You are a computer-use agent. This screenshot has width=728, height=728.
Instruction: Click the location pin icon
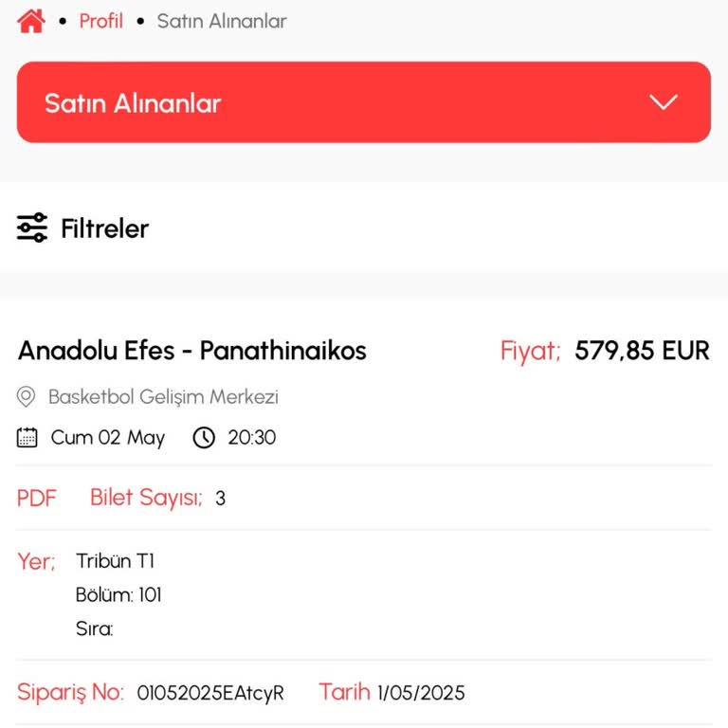tap(27, 397)
